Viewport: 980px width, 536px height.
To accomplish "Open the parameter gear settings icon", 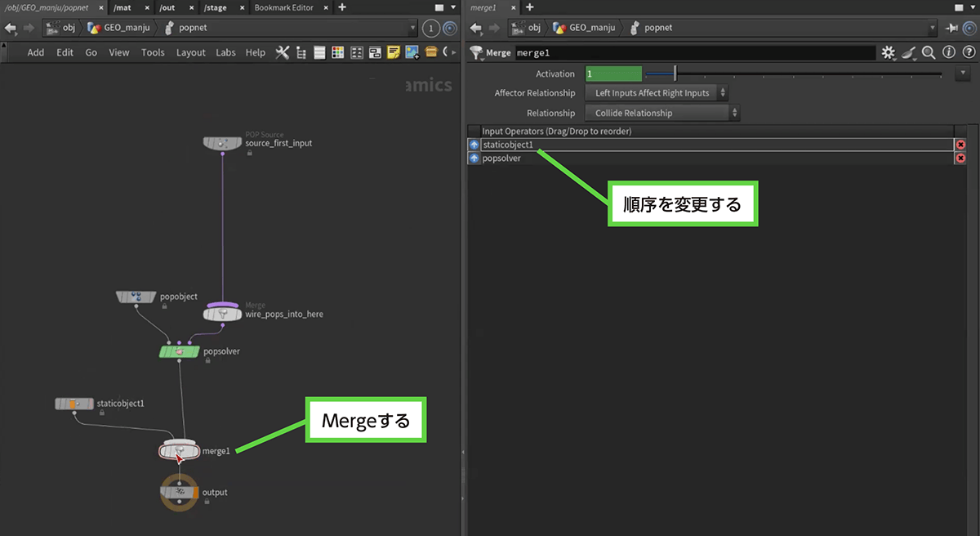I will 889,52.
